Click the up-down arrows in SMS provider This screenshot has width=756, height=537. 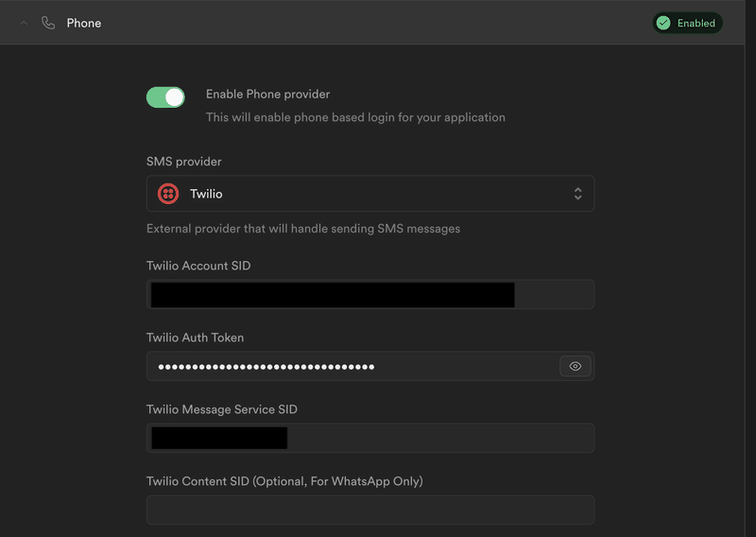577,194
